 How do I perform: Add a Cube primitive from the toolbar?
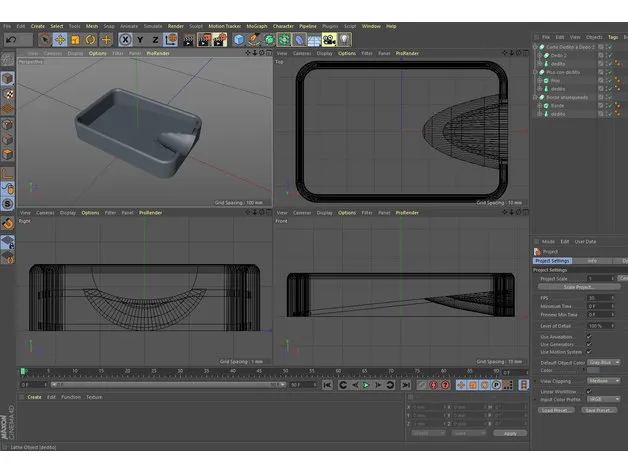pos(240,39)
